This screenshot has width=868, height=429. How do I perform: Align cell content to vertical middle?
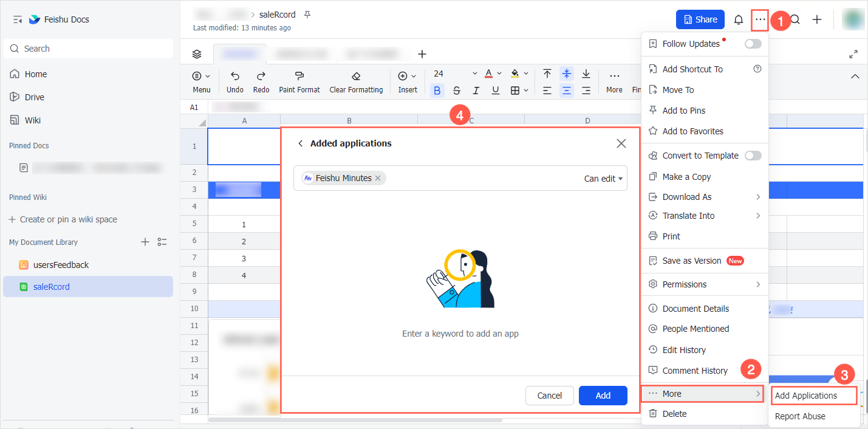(x=567, y=74)
